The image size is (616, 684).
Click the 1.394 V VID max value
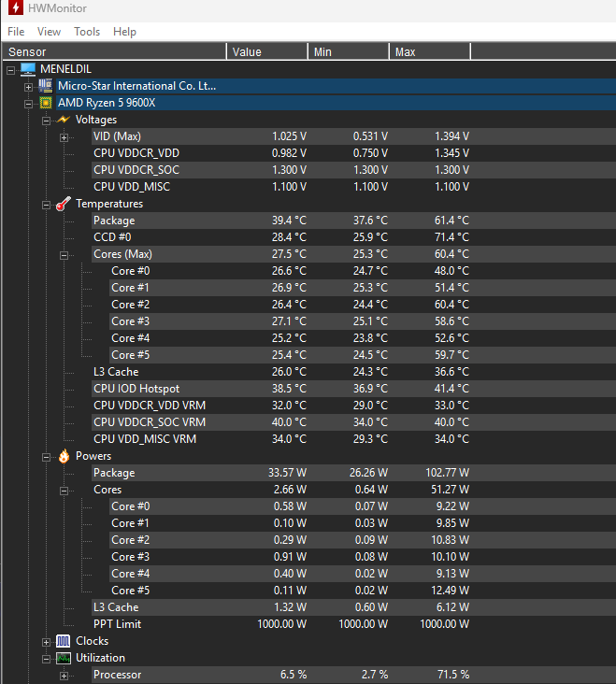[451, 136]
